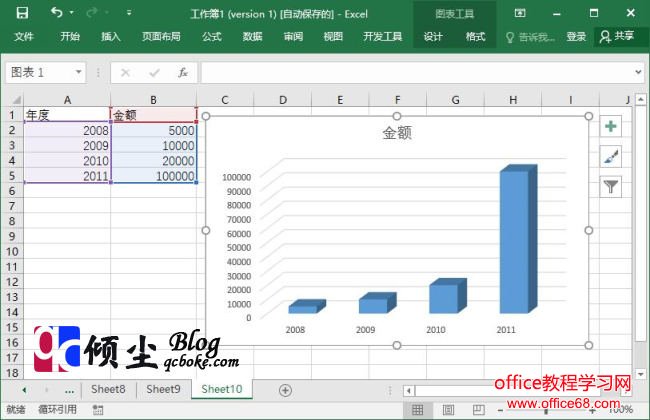The image size is (650, 420).
Task: Open the chart tools 设计 tab
Action: [433, 37]
